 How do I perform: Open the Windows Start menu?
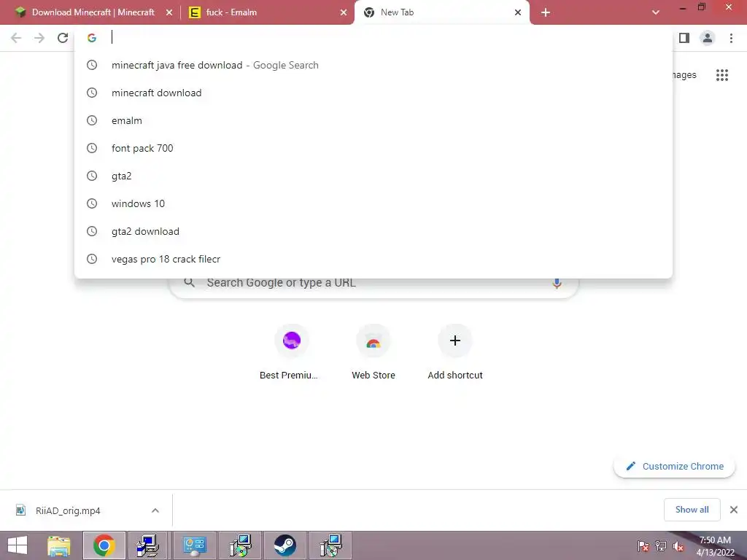[x=18, y=545]
